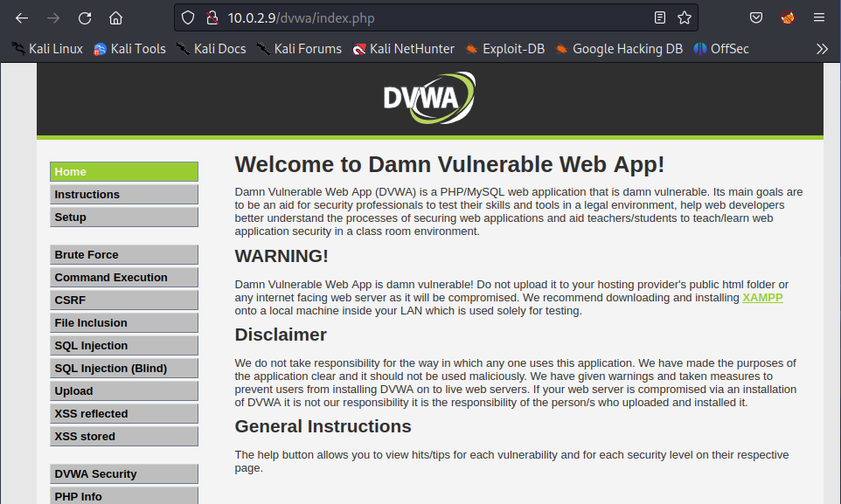Click the Setup sidebar button
Screen dimensions: 841x504
[123, 217]
